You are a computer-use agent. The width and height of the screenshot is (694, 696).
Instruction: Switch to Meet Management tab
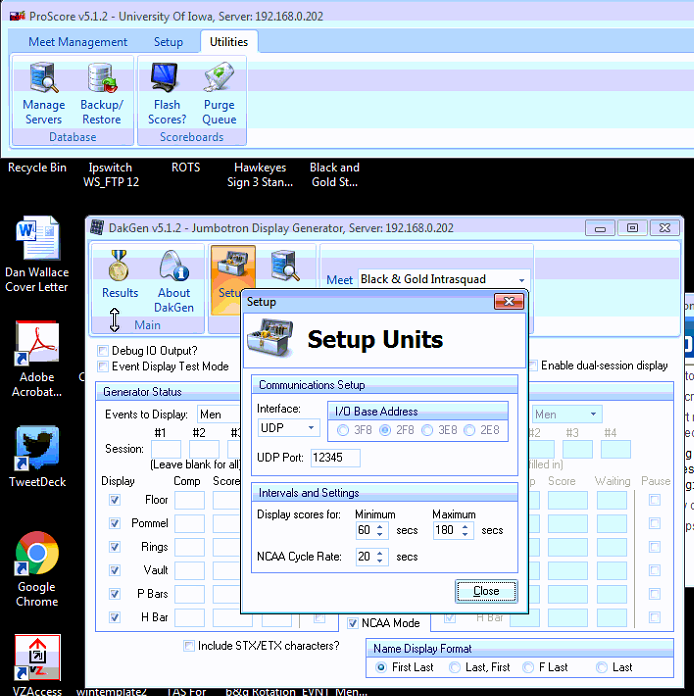click(x=77, y=42)
